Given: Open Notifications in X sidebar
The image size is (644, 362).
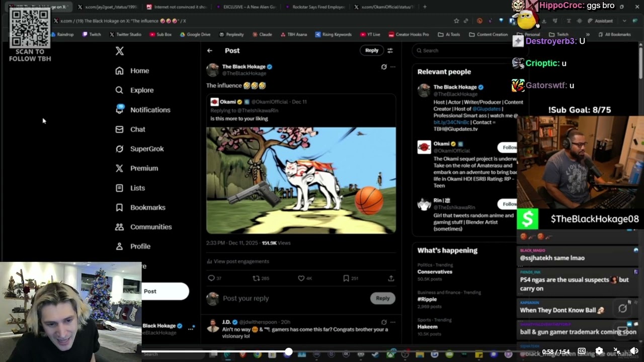Looking at the screenshot, I should (x=143, y=110).
